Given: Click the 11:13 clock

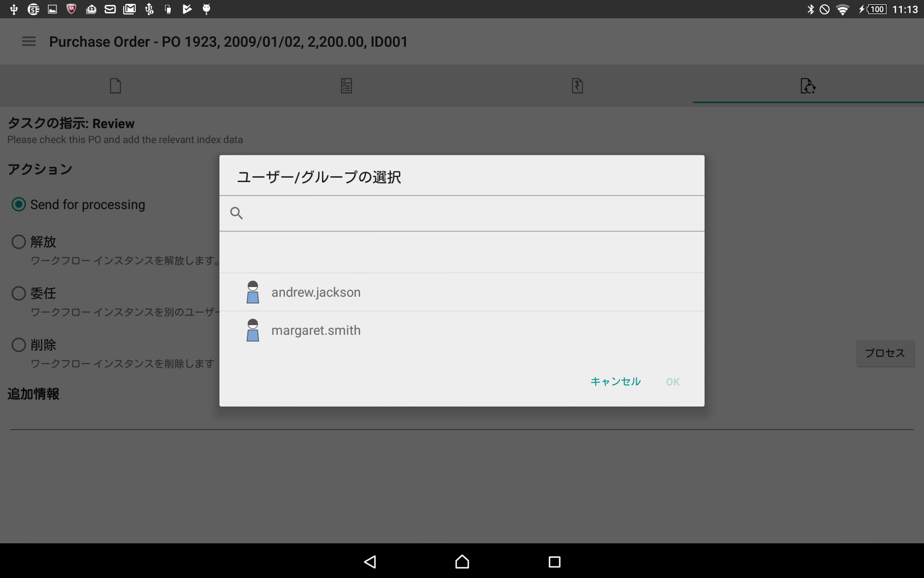Looking at the screenshot, I should tap(905, 9).
